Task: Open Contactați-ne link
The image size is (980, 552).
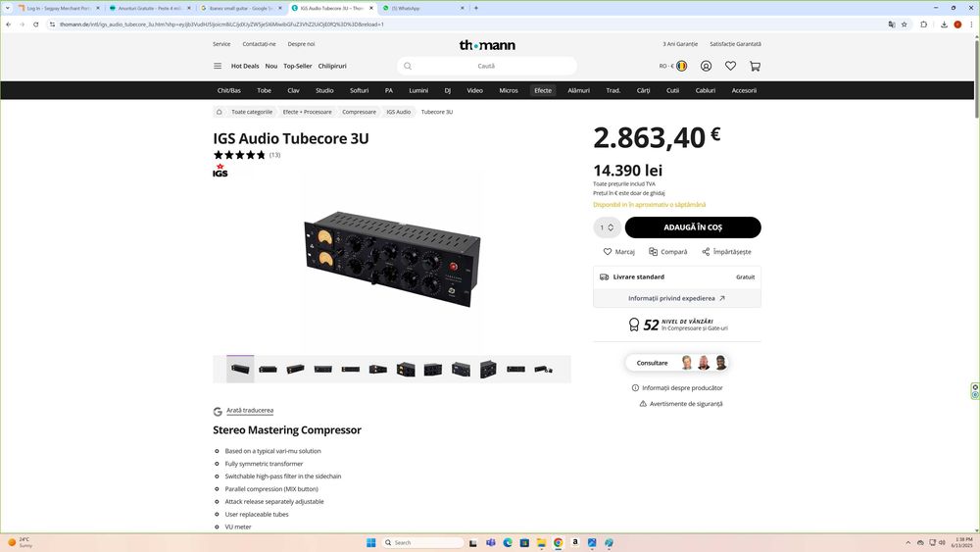Action: pos(259,44)
